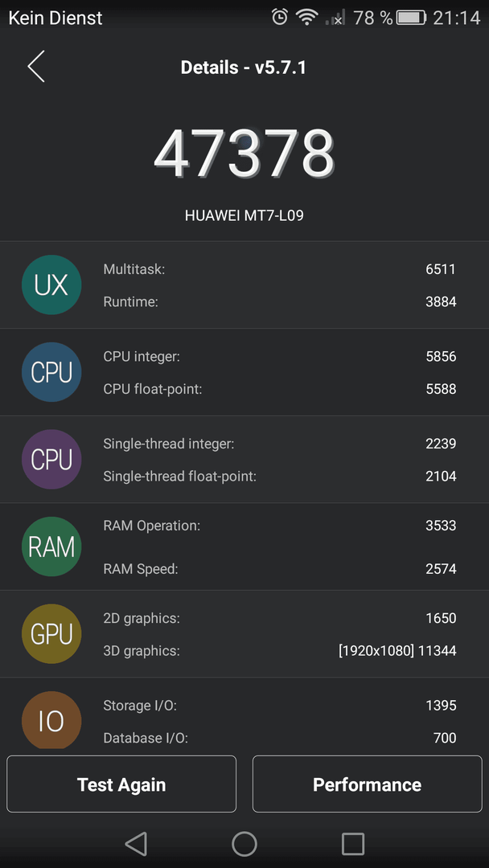Viewport: 489px width, 868px height.
Task: Tap Android recent apps square
Action: (353, 844)
